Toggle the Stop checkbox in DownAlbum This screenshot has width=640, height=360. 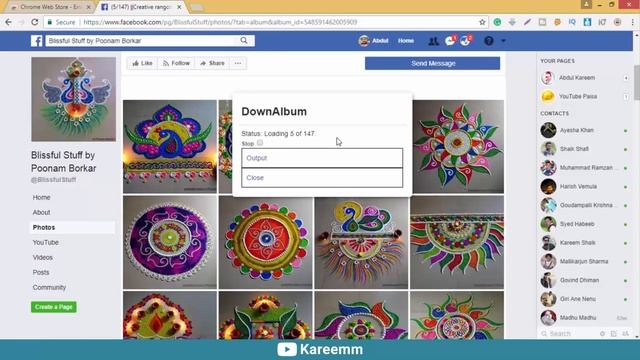tap(260, 143)
